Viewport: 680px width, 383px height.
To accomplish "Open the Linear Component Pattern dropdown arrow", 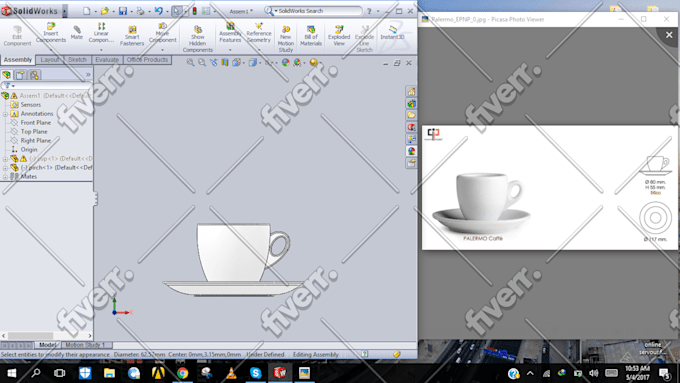I will pyautogui.click(x=101, y=50).
